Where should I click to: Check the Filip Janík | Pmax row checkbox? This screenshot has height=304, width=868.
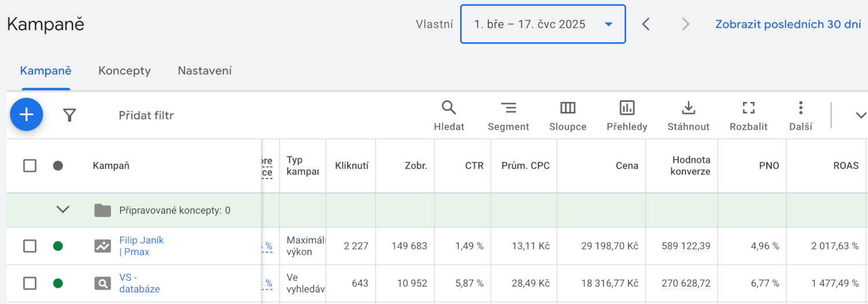point(30,246)
